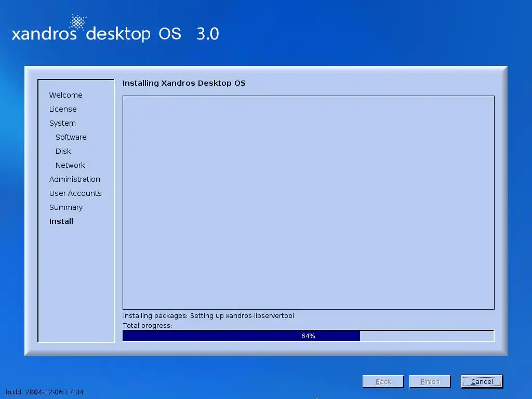Select the Summary step in sidebar

tap(66, 207)
